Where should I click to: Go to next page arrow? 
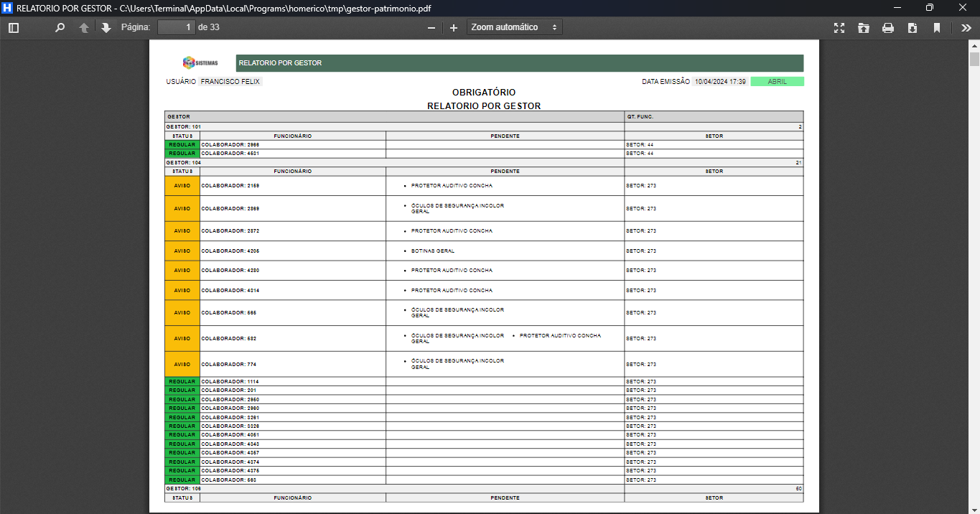106,28
